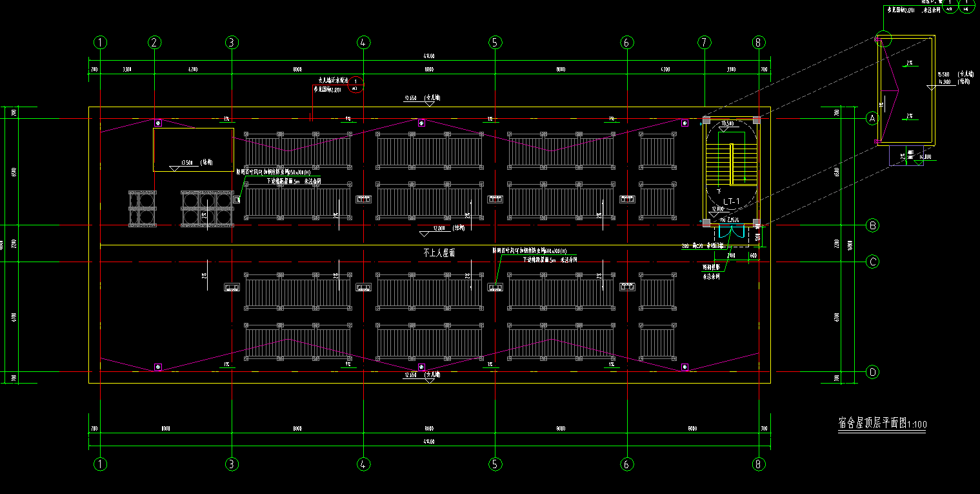Select the bottom grid axis bubble 8
The height and width of the screenshot is (494, 980).
point(758,464)
